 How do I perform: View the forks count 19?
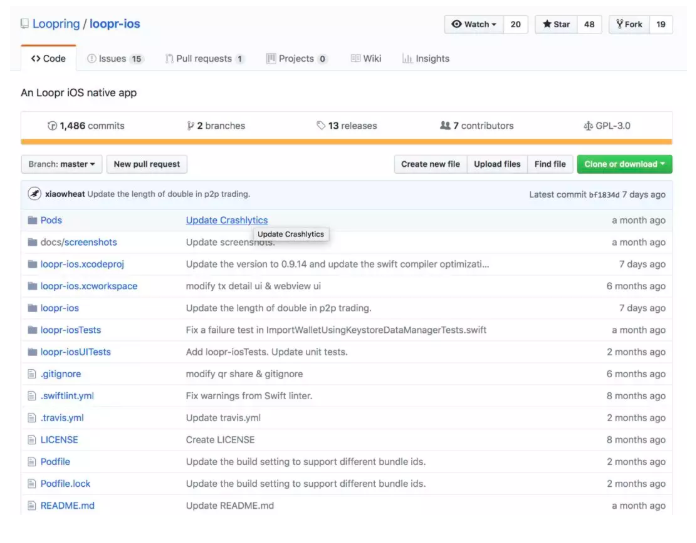tap(661, 24)
